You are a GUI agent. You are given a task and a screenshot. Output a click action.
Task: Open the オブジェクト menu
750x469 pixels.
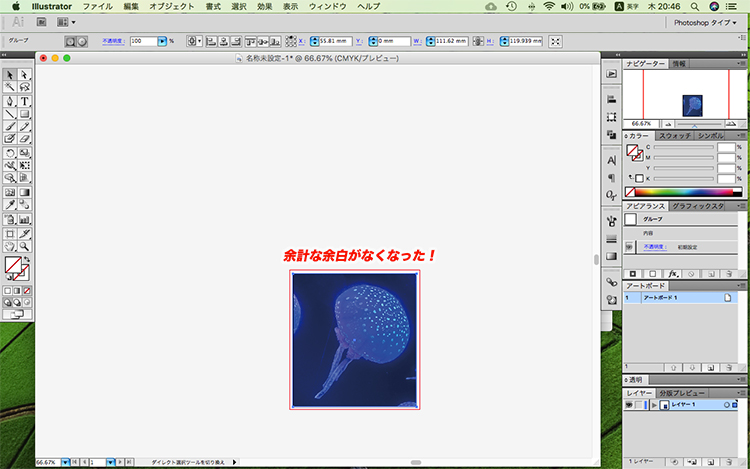tap(172, 6)
